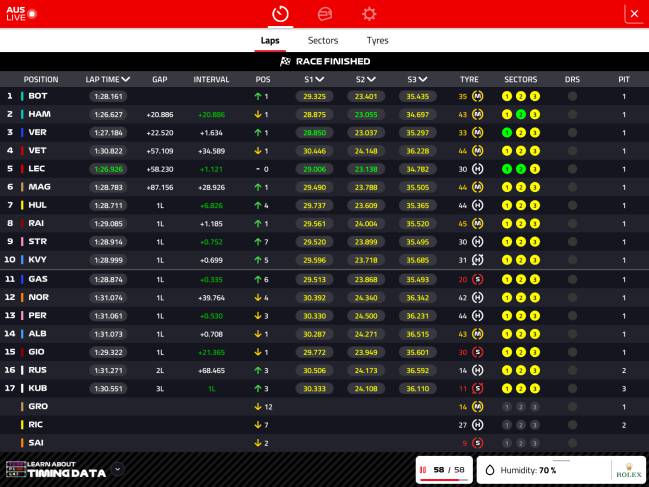Click the humidity droplet icon

tap(490, 470)
